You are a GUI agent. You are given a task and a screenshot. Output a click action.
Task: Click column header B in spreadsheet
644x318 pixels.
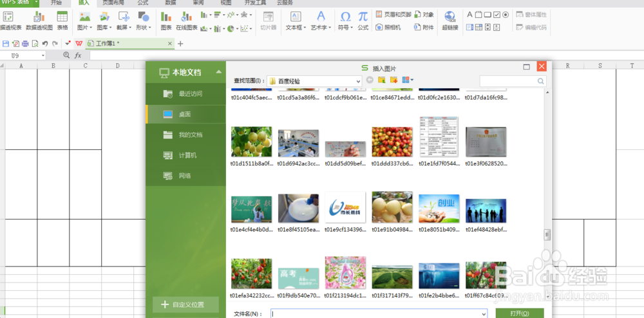point(53,65)
